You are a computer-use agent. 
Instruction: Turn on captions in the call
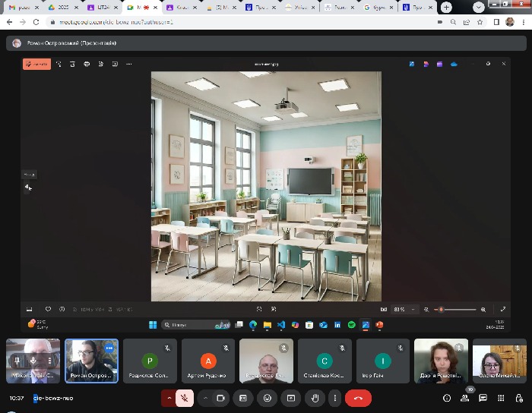coord(243,398)
